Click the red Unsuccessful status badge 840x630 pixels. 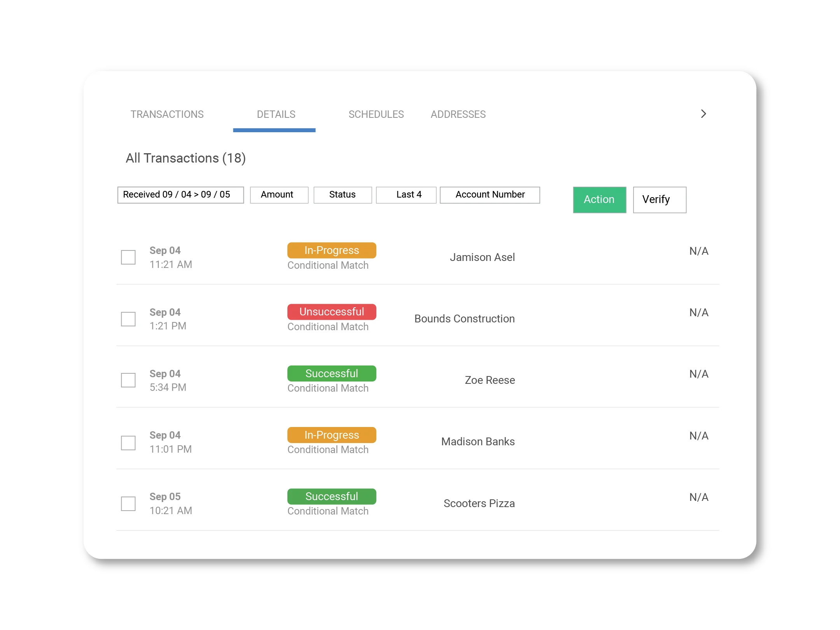point(331,312)
